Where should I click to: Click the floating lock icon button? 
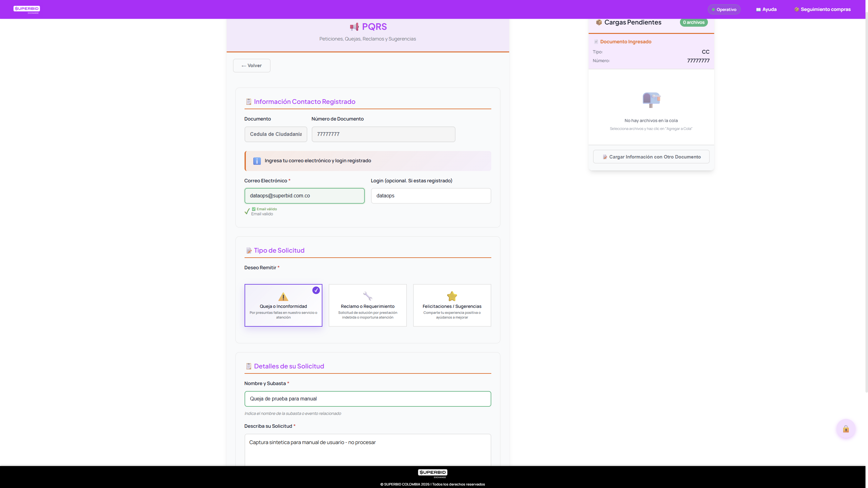(x=846, y=429)
